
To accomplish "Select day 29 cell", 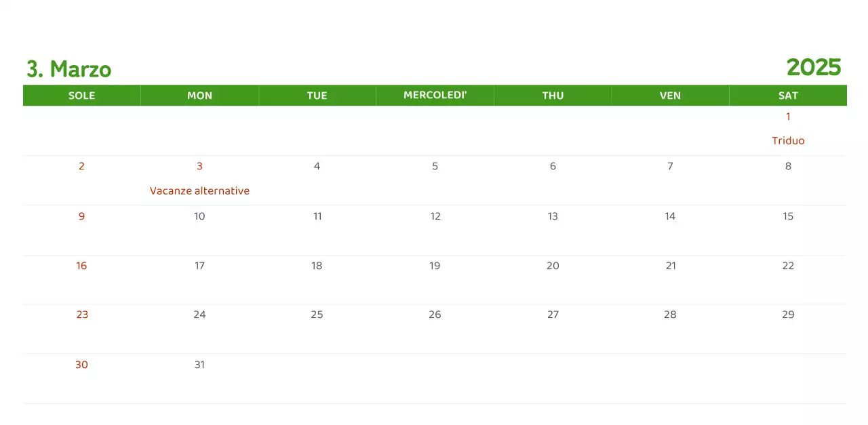I will [x=788, y=315].
